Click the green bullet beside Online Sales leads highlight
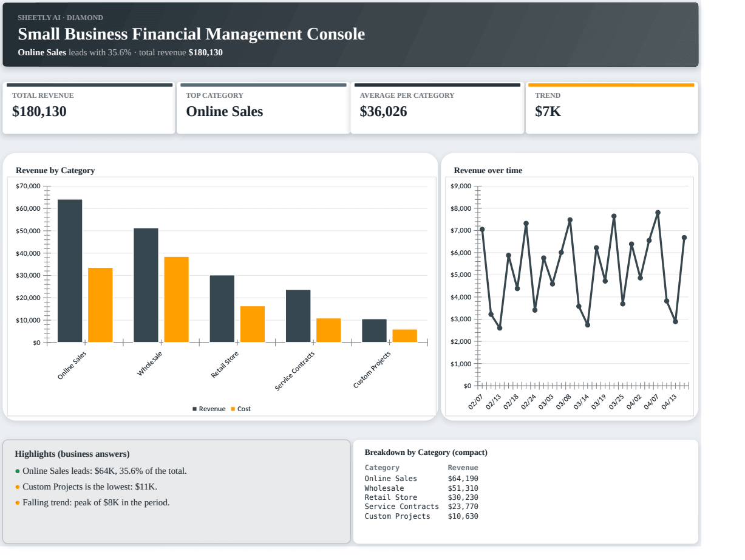Image resolution: width=745 pixels, height=560 pixels. pyautogui.click(x=18, y=471)
